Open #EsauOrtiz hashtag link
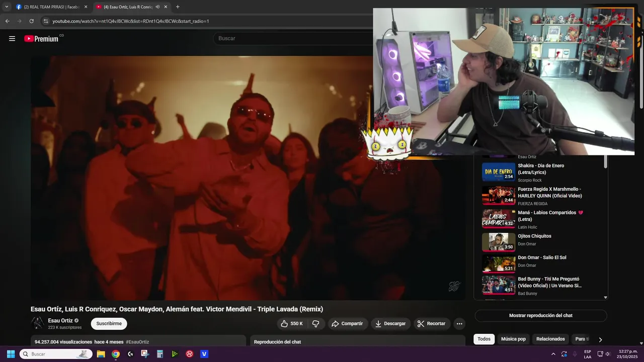Image resolution: width=644 pixels, height=362 pixels. point(137,342)
